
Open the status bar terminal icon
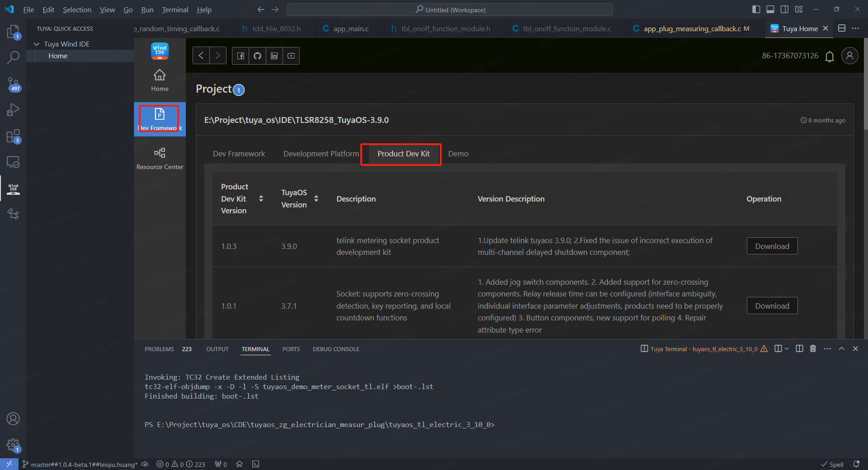tap(256, 464)
